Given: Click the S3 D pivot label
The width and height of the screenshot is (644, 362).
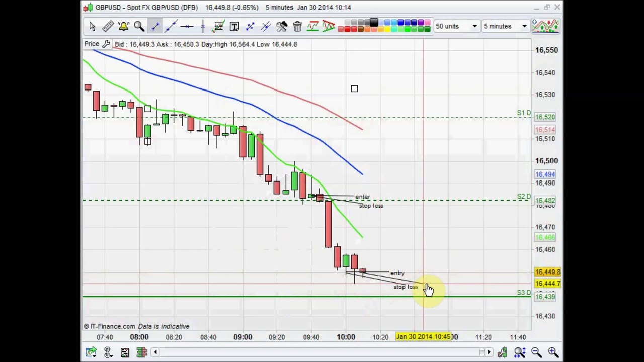Looking at the screenshot, I should [523, 293].
